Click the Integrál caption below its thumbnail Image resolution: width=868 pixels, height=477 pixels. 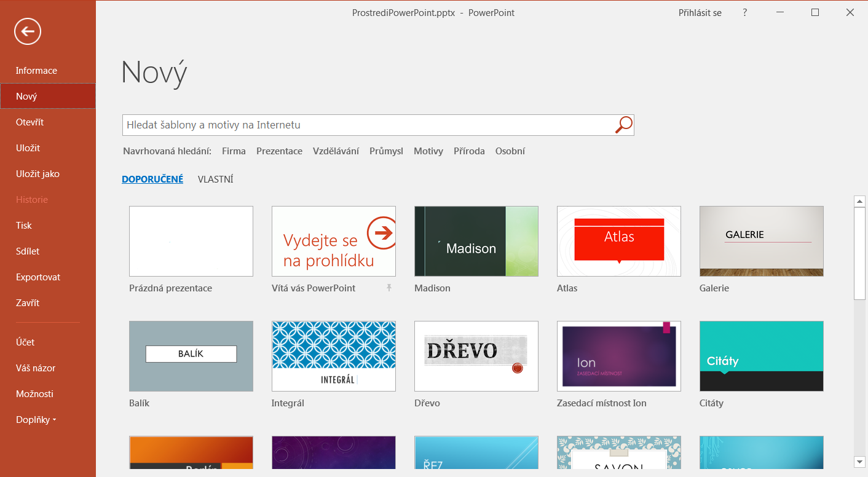click(x=288, y=403)
